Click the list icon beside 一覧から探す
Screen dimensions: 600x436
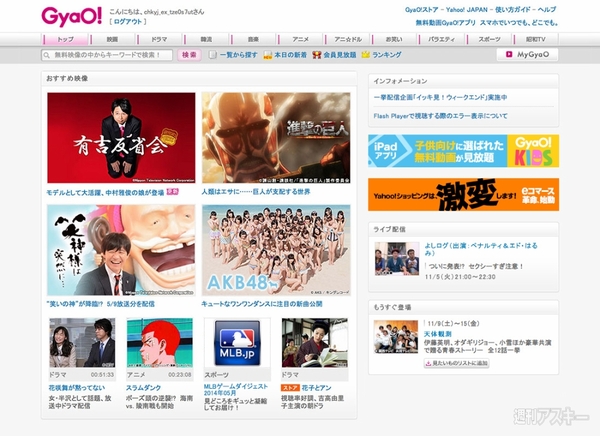point(212,55)
